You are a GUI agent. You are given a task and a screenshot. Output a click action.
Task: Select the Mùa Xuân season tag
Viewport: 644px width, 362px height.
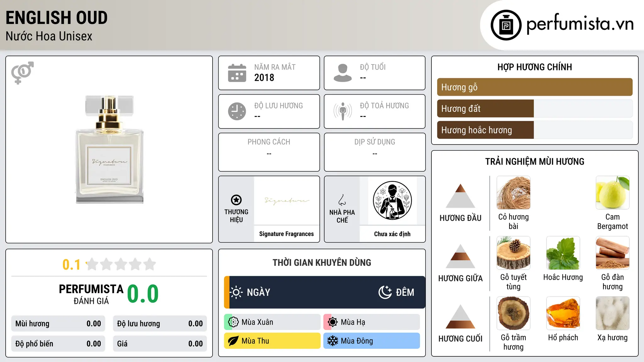point(272,322)
